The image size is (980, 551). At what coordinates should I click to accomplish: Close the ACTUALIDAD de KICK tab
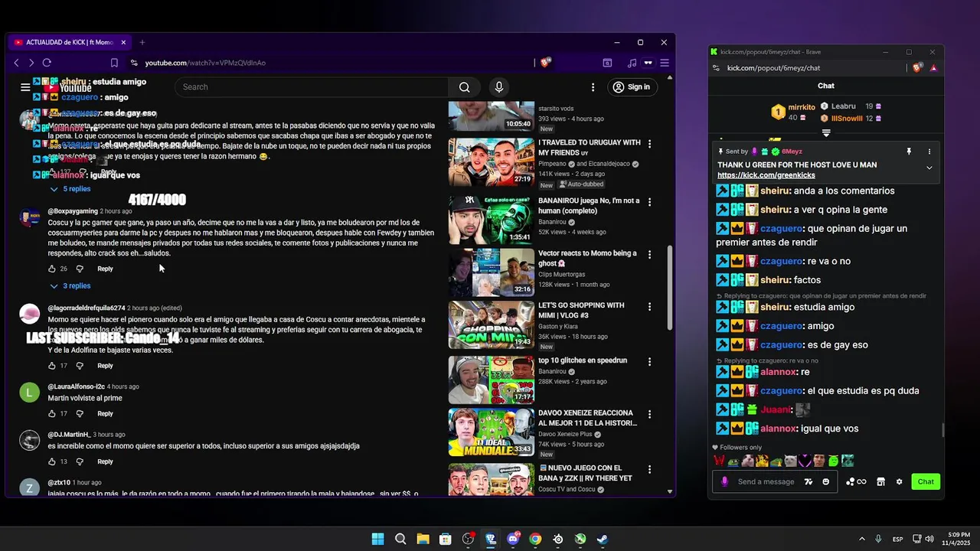click(x=123, y=42)
